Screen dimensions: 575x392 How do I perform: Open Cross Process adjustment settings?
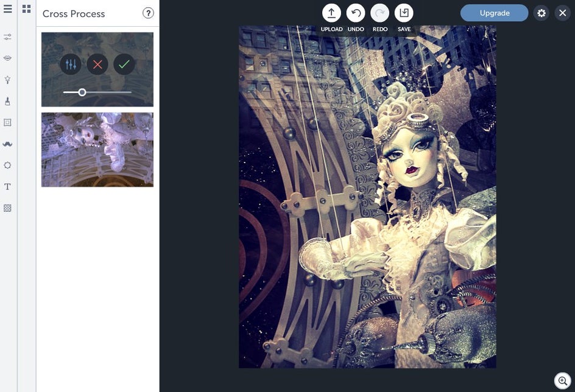[71, 65]
